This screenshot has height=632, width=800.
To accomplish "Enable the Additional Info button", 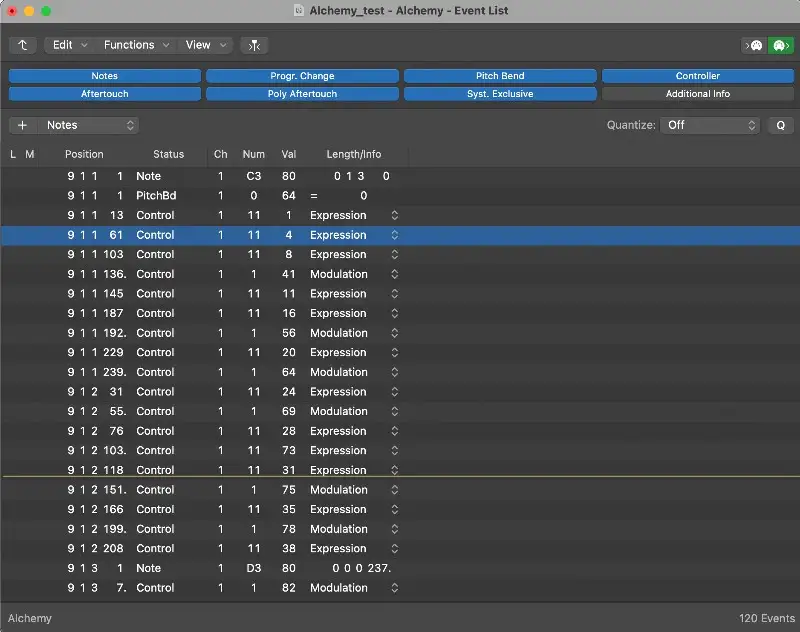I will (x=697, y=94).
